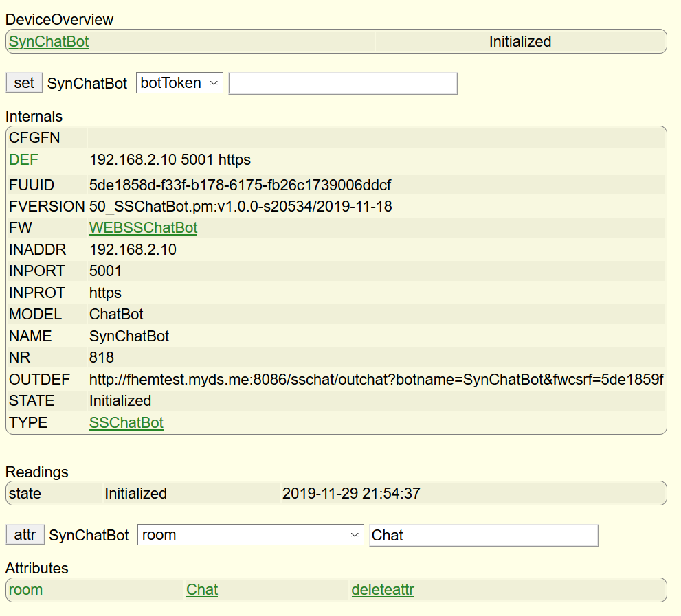
Task: Expand the room attribute dropdown
Action: [x=251, y=535]
